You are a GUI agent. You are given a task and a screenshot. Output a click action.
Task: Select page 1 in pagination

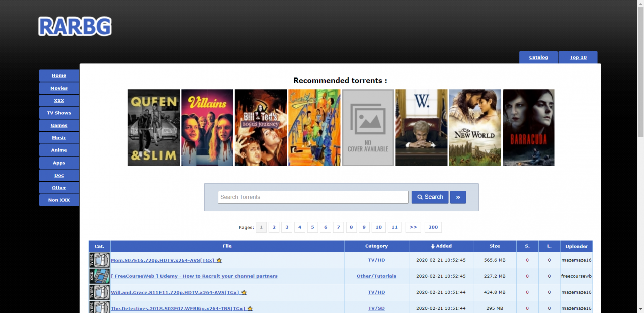[x=261, y=227]
